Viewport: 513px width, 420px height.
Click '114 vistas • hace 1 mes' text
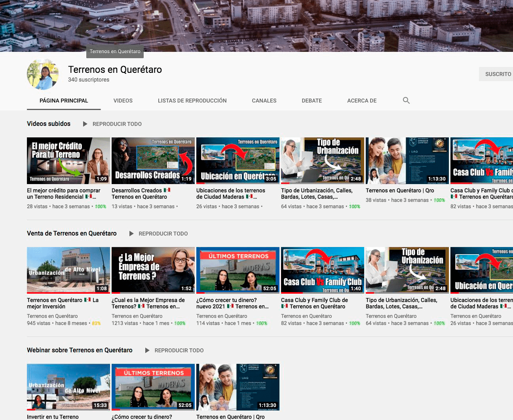point(224,323)
